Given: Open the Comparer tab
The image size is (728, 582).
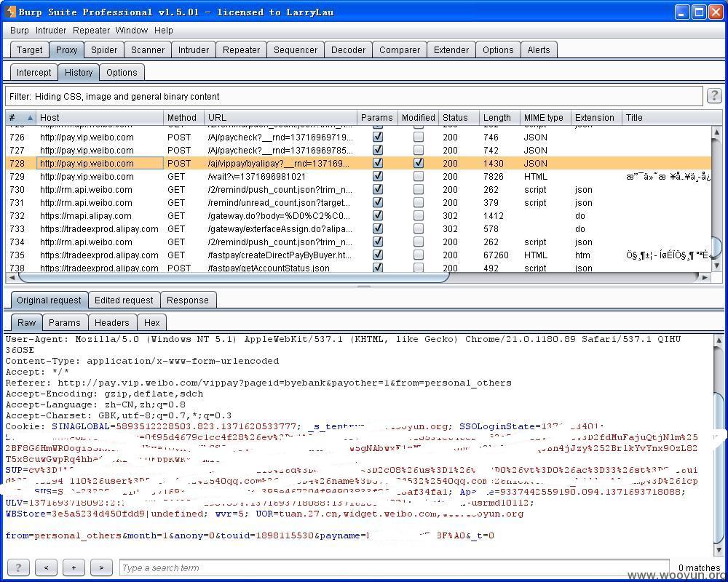Looking at the screenshot, I should (399, 49).
